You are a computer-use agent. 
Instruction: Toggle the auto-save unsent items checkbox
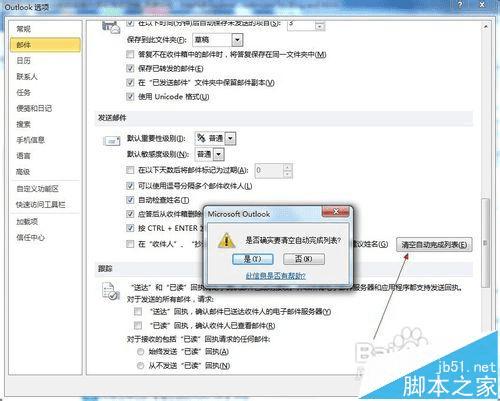(x=130, y=23)
